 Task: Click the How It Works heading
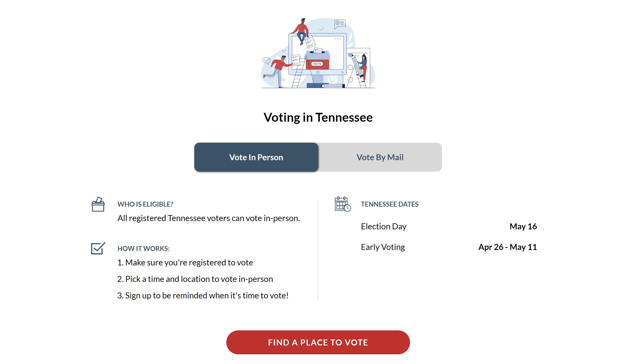click(144, 249)
